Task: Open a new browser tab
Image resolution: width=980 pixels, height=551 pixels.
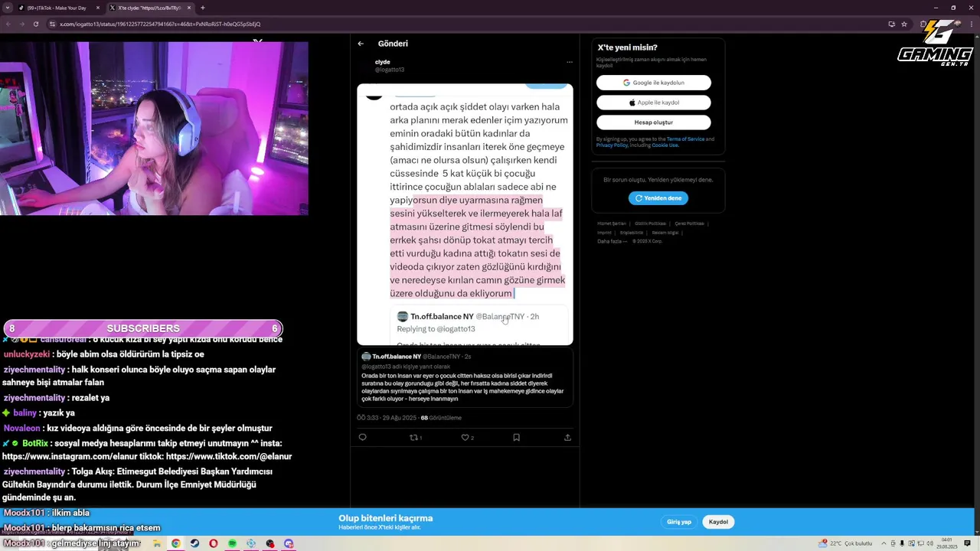Action: [202, 8]
